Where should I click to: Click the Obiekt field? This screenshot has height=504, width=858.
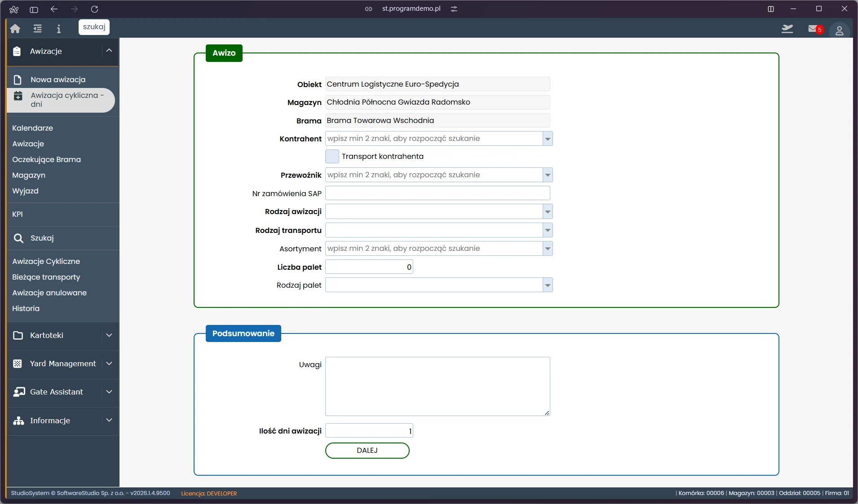pyautogui.click(x=438, y=84)
